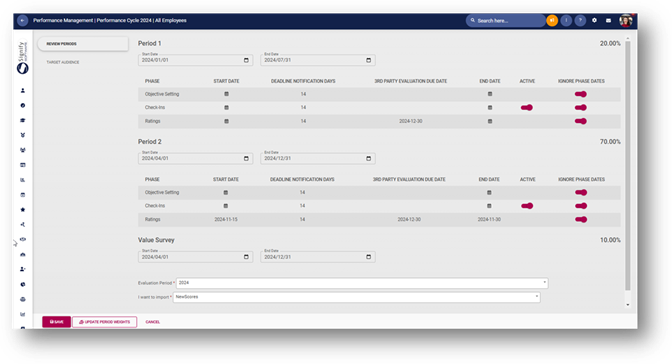The height and width of the screenshot is (364, 672).
Task: Click Period 1 Ratings 3rd party date 2024-12-30
Action: (411, 121)
